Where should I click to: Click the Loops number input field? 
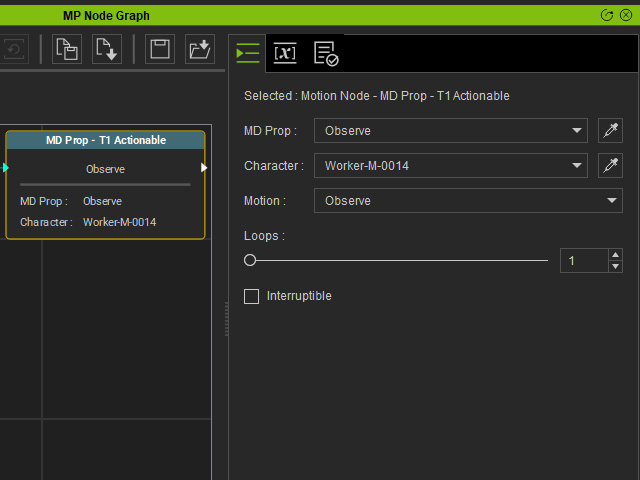coord(584,260)
